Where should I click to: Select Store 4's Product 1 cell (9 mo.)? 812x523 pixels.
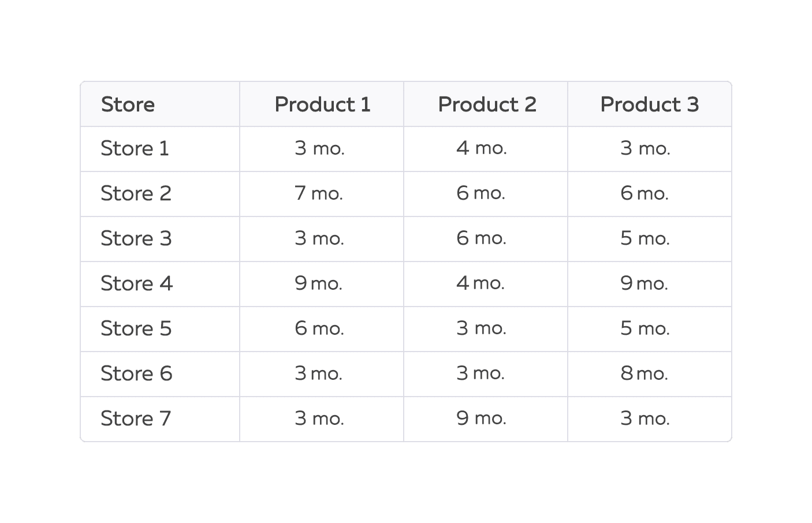[x=318, y=283]
